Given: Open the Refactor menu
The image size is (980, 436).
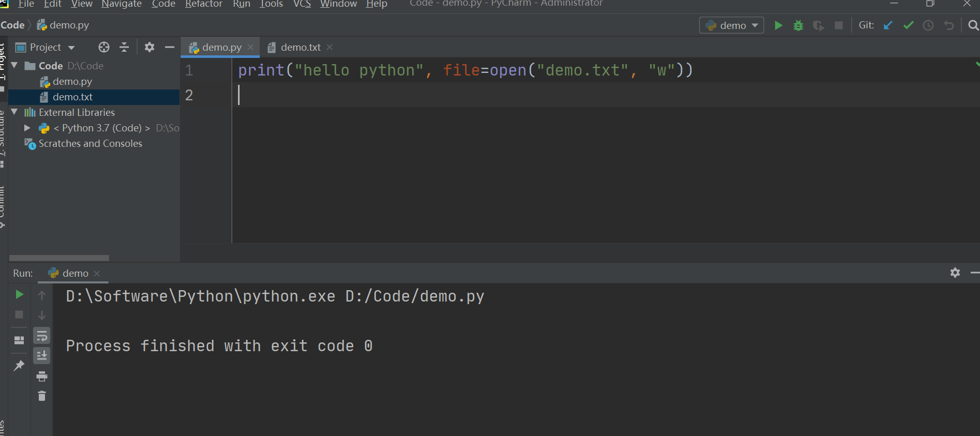Looking at the screenshot, I should click(203, 4).
